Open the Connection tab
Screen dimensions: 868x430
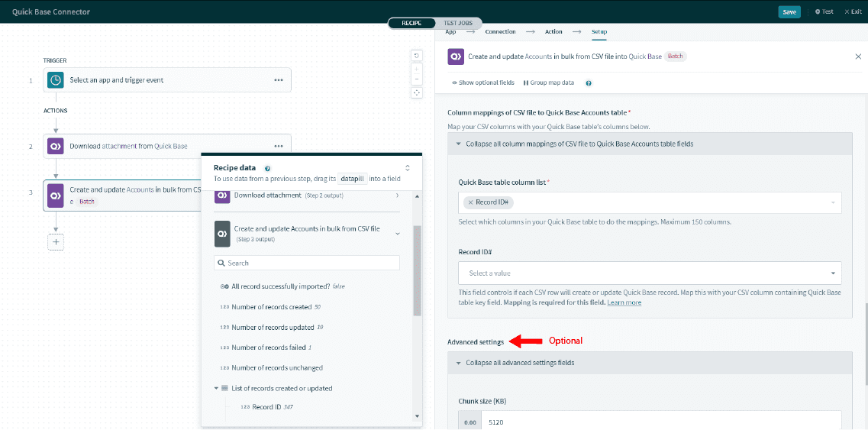click(500, 31)
